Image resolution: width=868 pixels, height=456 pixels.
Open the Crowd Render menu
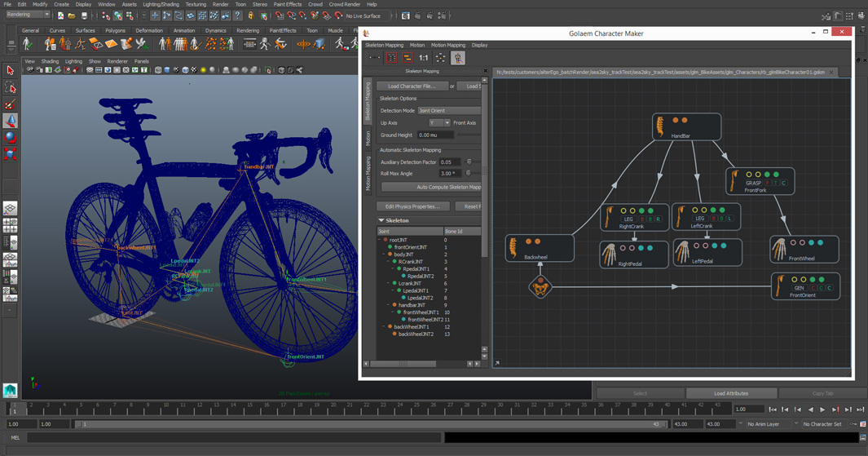[x=344, y=4]
